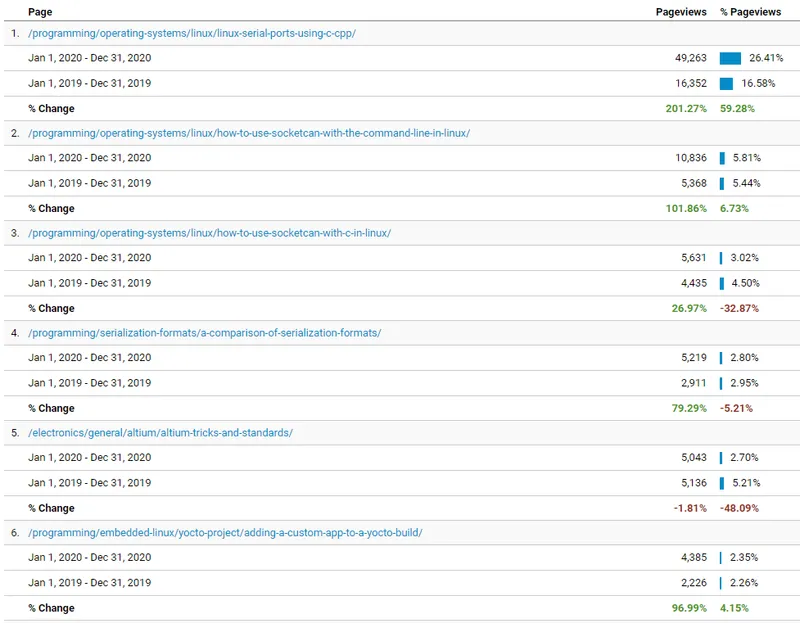Sort by the % Pageviews column header
The height and width of the screenshot is (623, 800).
[x=750, y=12]
